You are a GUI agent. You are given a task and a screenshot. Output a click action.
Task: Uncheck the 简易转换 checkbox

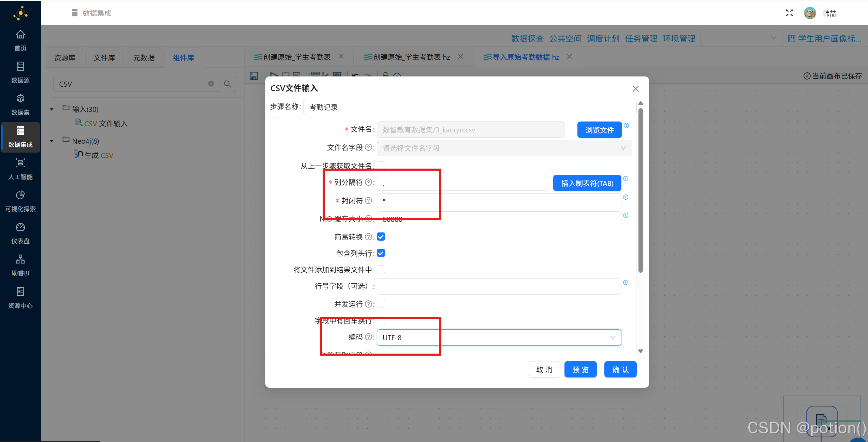381,237
